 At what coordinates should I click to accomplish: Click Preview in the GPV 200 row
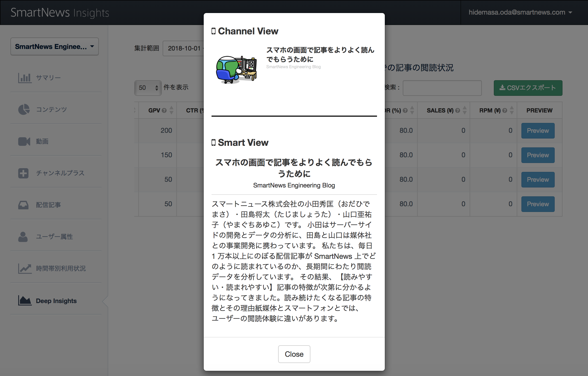(x=538, y=131)
